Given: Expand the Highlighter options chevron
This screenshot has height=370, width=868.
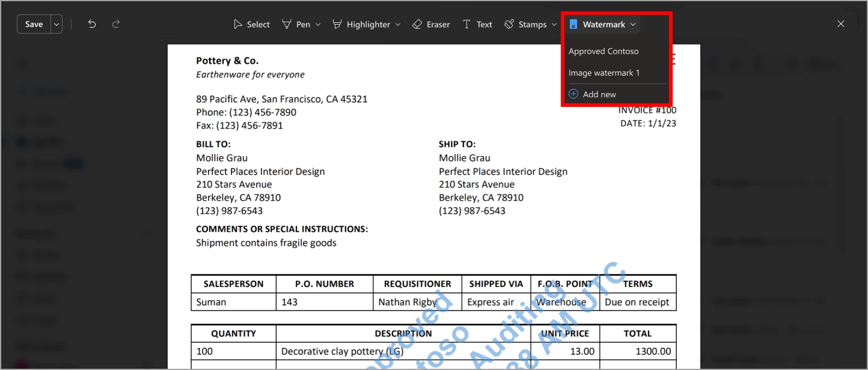Looking at the screenshot, I should (x=398, y=25).
